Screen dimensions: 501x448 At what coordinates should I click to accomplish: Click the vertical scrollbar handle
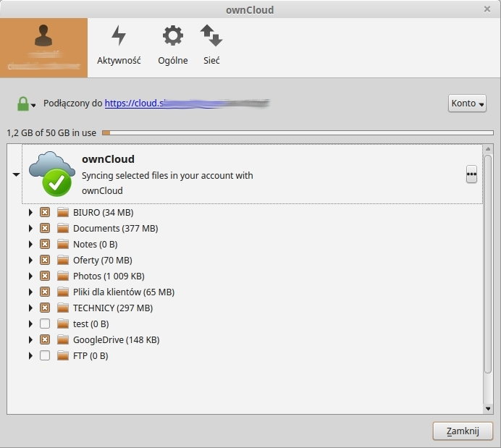click(x=488, y=263)
